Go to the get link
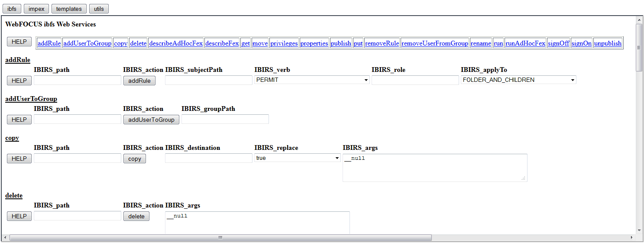Screen dimensions: 644x243 coord(246,43)
